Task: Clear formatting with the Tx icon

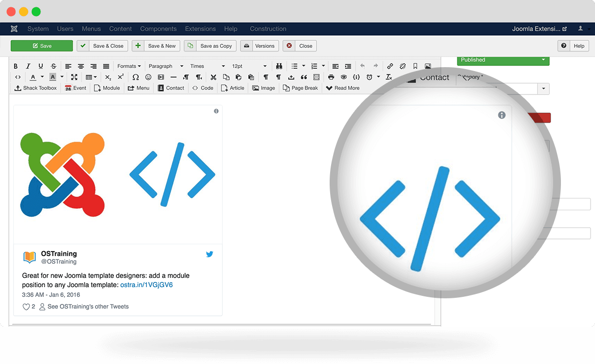Action: [x=389, y=77]
